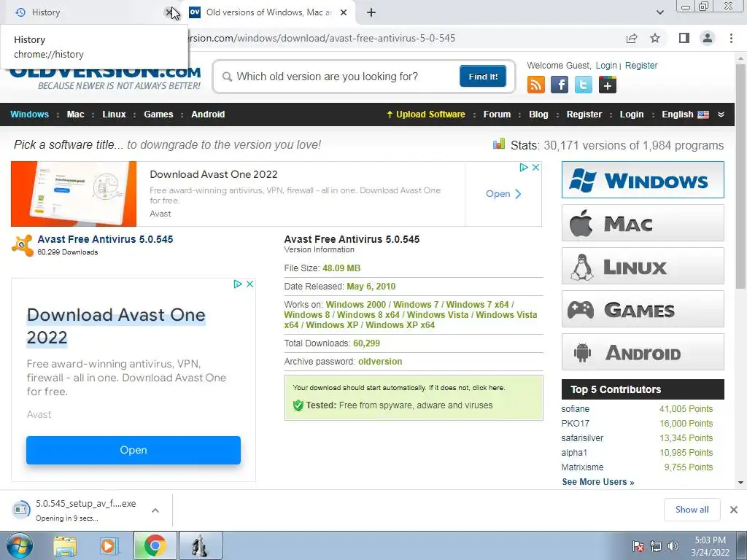The width and height of the screenshot is (747, 560).
Task: Click the Find It! search button
Action: click(483, 76)
